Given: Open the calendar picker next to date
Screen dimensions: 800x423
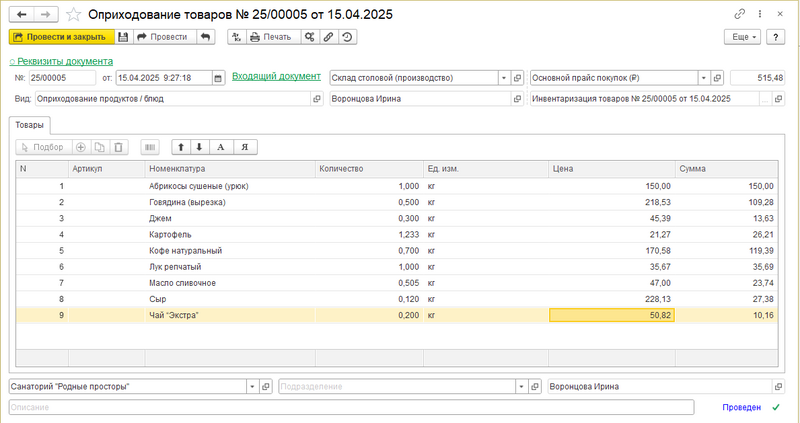Looking at the screenshot, I should coord(217,78).
